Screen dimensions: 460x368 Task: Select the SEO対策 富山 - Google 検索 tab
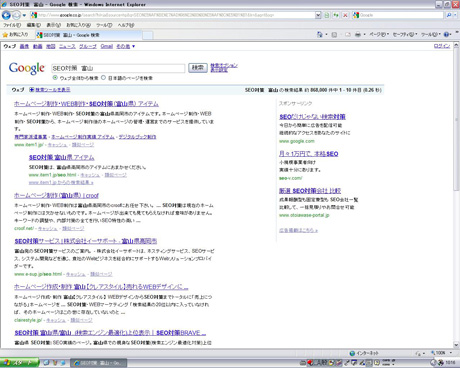(x=88, y=35)
